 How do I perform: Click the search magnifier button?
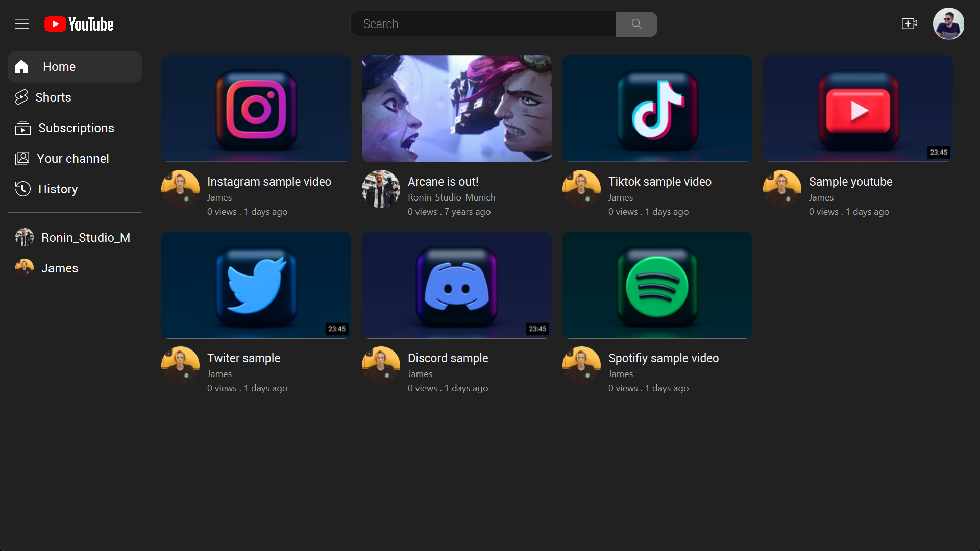point(636,24)
